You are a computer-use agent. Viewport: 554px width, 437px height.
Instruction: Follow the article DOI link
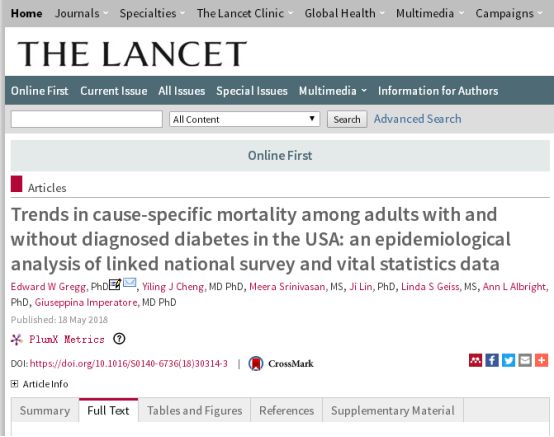click(129, 364)
